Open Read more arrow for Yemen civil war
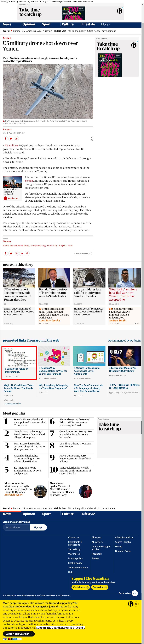Image resolution: width=144 pixels, height=644 pixels. click(x=5, y=198)
